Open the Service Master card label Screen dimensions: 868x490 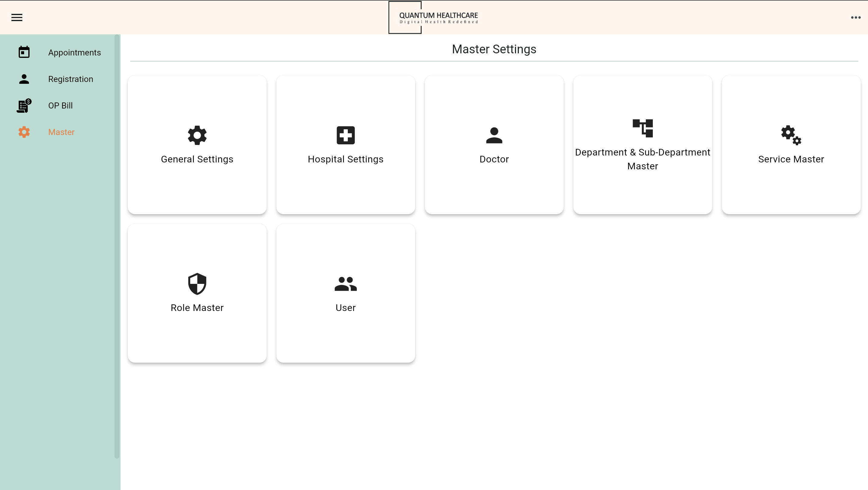791,159
